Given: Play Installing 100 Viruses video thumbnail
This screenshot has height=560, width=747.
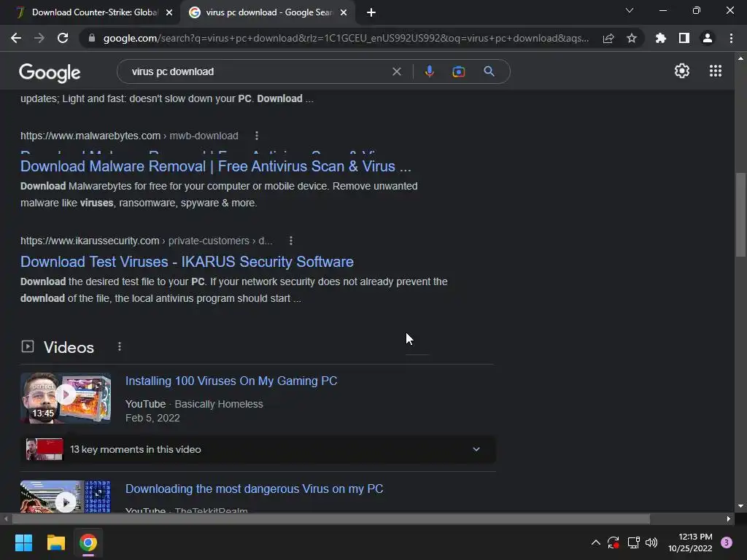Looking at the screenshot, I should pyautogui.click(x=66, y=398).
